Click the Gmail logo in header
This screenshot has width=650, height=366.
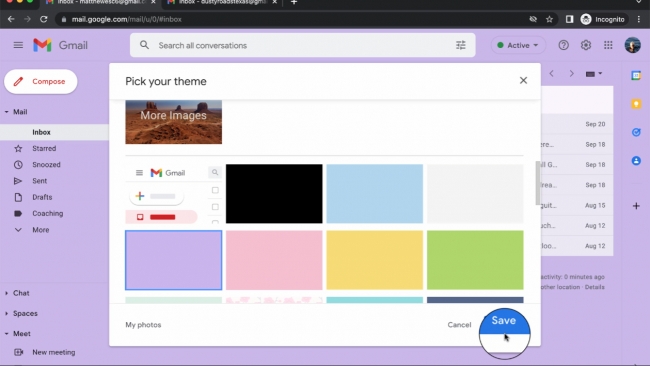[61, 45]
